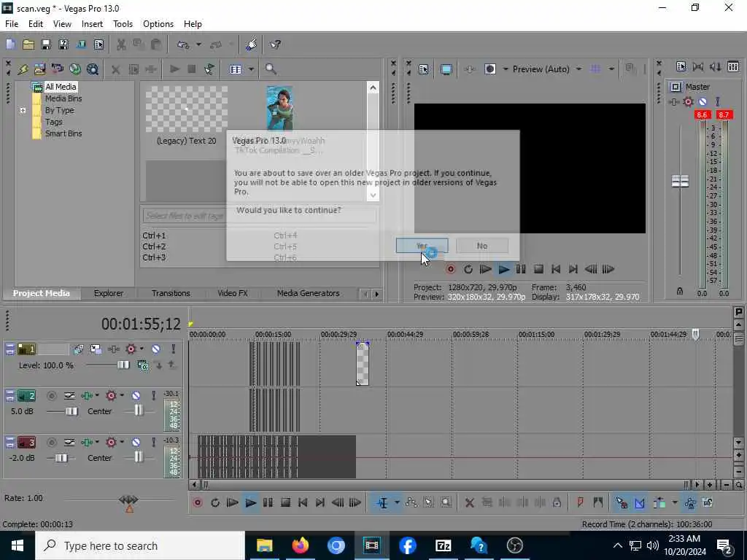The image size is (747, 560).
Task: Click the Undo arrow icon
Action: coord(183,44)
